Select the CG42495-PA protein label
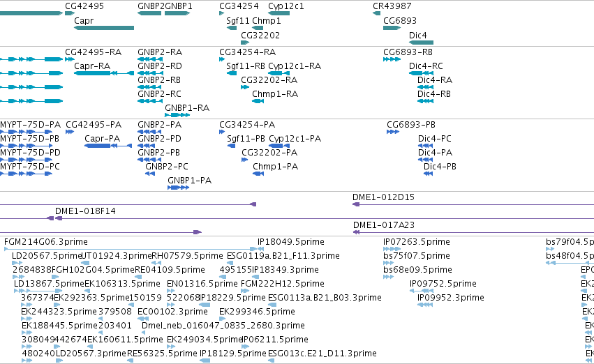 [94, 125]
